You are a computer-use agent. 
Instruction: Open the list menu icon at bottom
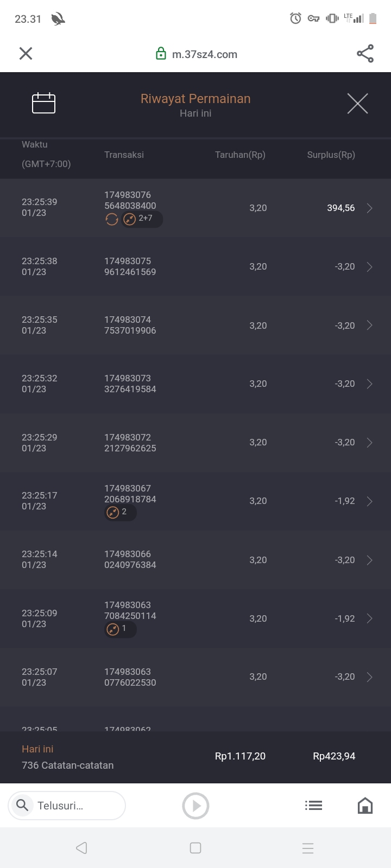(x=313, y=806)
